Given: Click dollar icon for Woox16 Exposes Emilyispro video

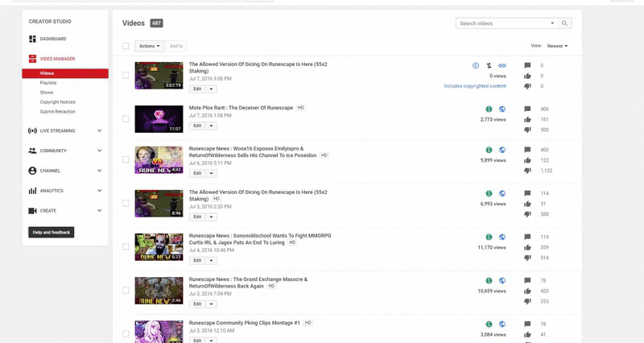Looking at the screenshot, I should (x=489, y=150).
